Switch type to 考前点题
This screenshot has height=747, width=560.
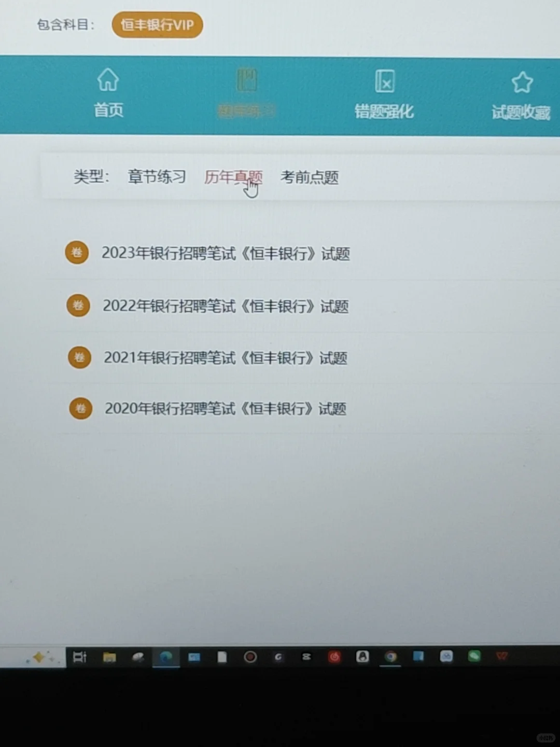pyautogui.click(x=310, y=177)
